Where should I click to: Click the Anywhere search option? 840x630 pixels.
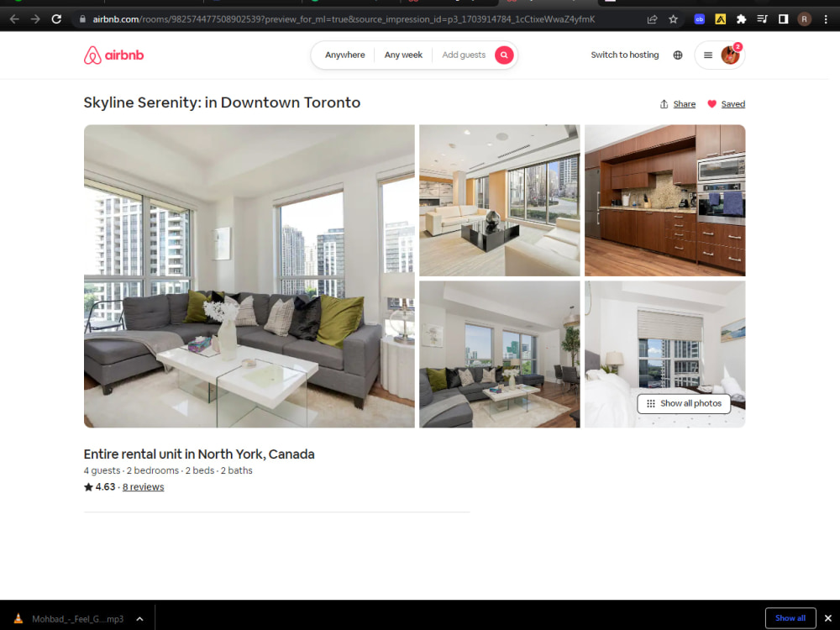coord(345,55)
